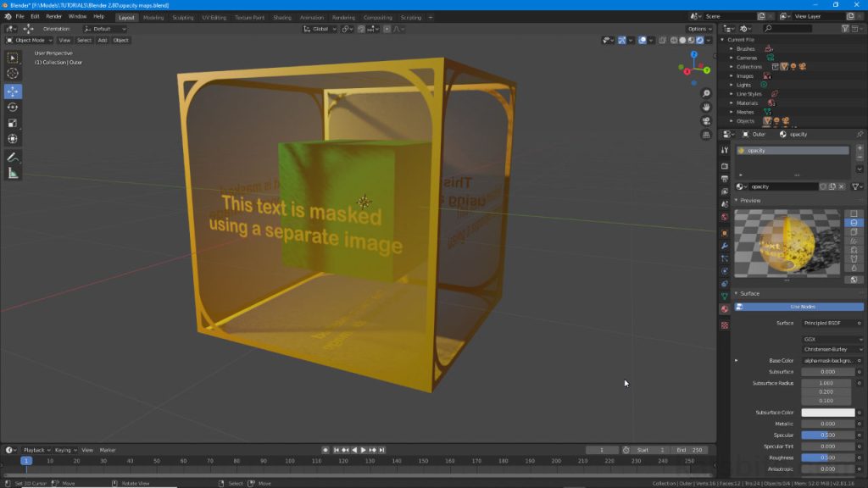Open the Options panel in the viewport header
This screenshot has width=868, height=488.
(697, 28)
